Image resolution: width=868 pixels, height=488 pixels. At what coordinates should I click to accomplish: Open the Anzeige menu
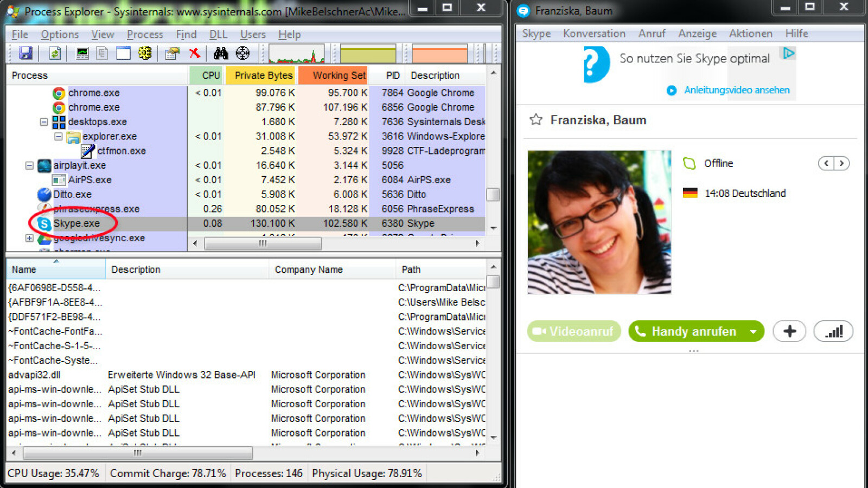coord(697,34)
